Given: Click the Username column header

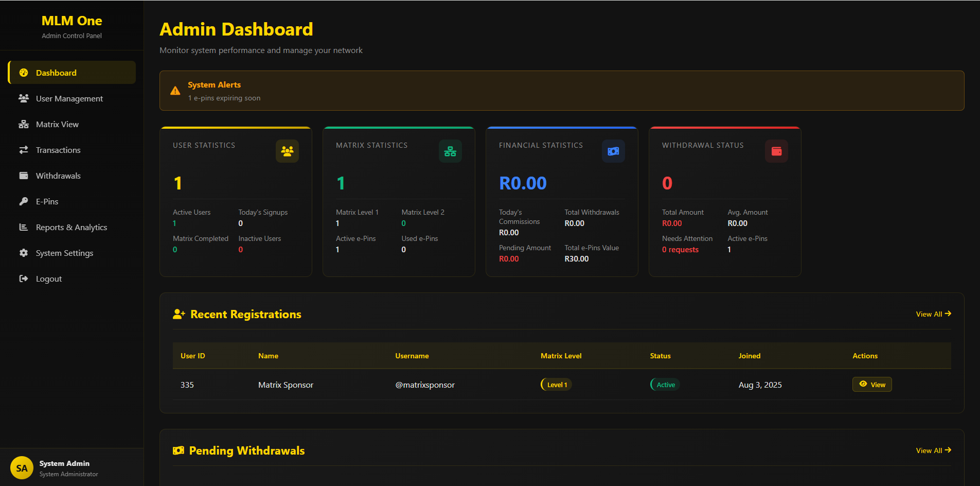Looking at the screenshot, I should coord(412,356).
